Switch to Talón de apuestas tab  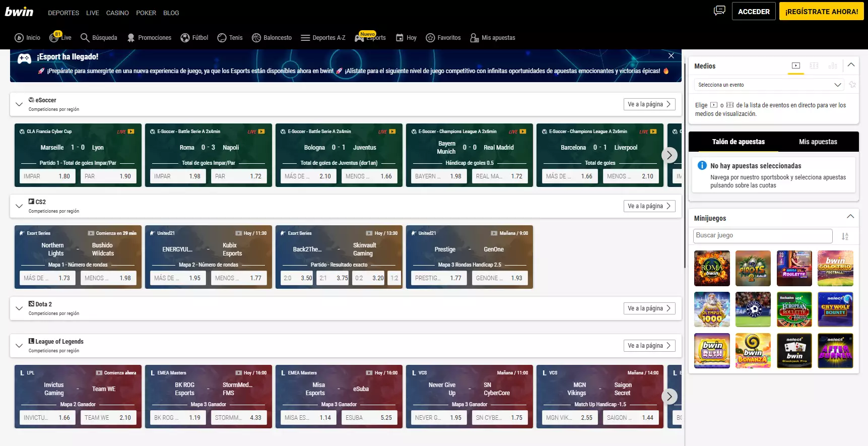tap(739, 142)
